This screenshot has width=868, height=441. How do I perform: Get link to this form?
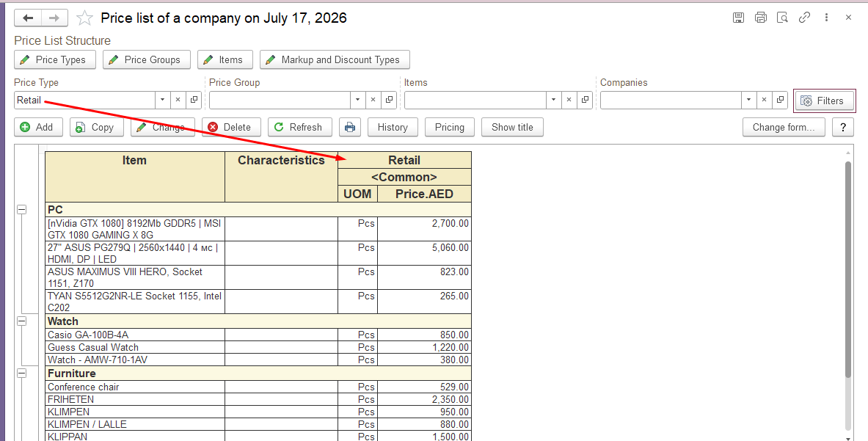[x=804, y=18]
